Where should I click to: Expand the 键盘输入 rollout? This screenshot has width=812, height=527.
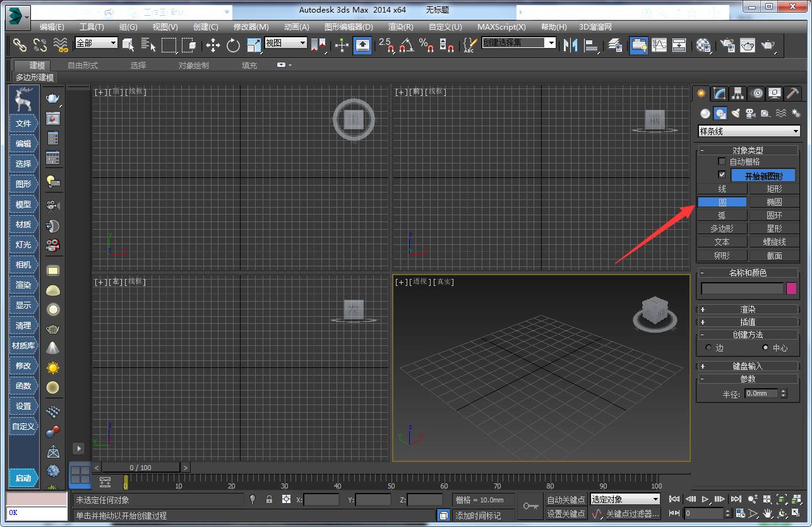[748, 366]
